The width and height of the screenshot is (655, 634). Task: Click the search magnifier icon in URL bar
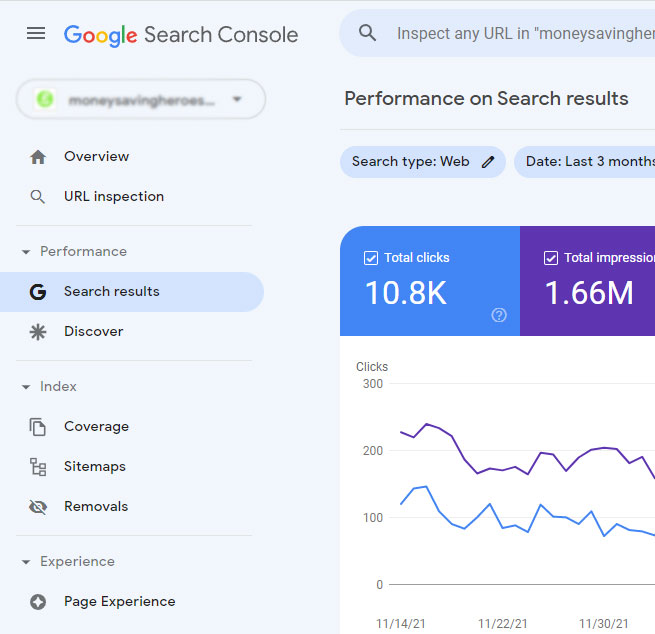coord(368,33)
